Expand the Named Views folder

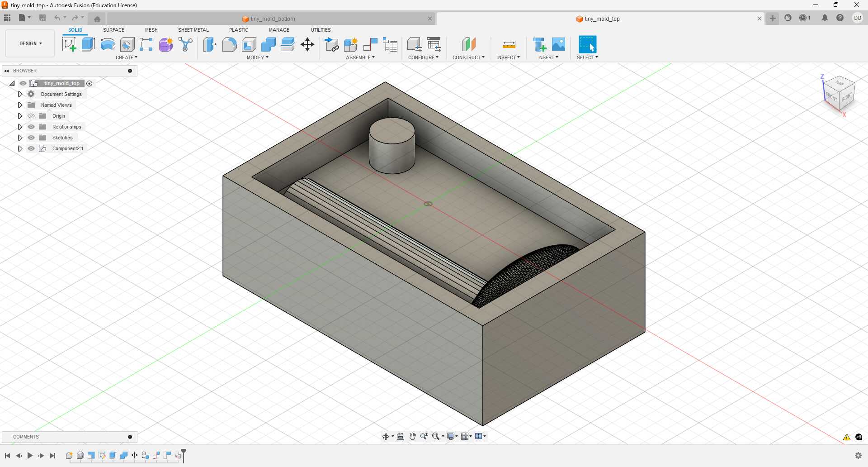tap(20, 105)
